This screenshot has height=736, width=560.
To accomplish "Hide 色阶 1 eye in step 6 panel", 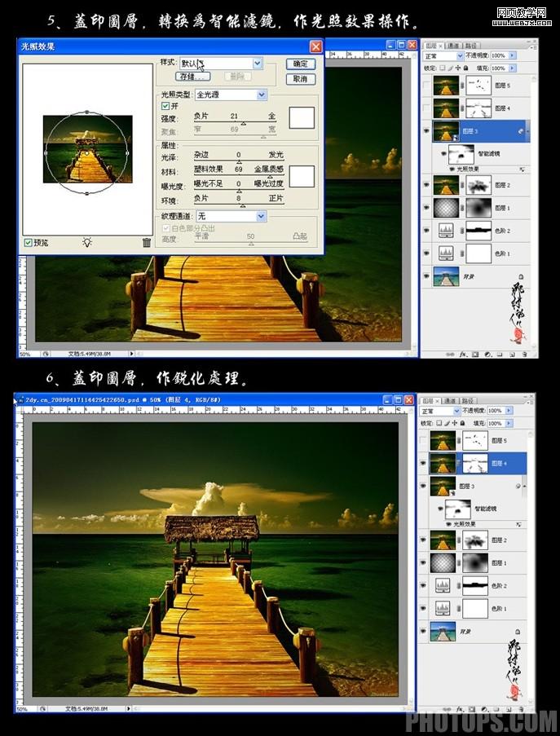I will [x=423, y=608].
